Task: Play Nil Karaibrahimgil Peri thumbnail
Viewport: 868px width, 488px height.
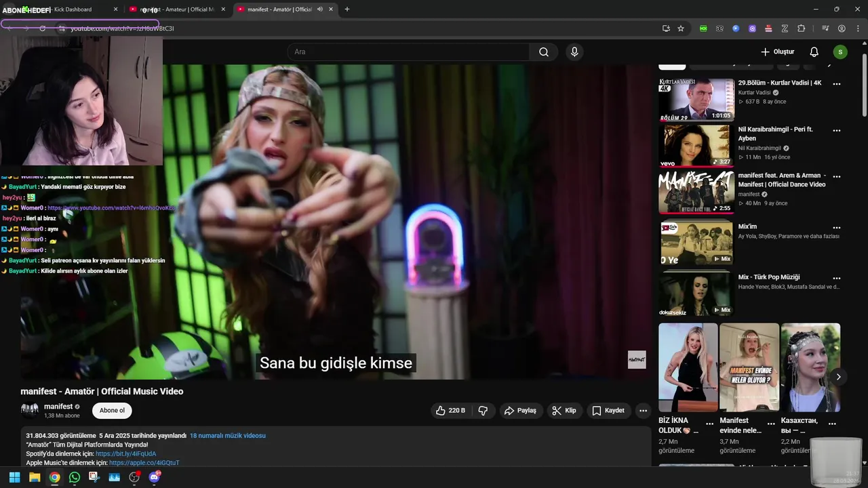Action: [696, 146]
